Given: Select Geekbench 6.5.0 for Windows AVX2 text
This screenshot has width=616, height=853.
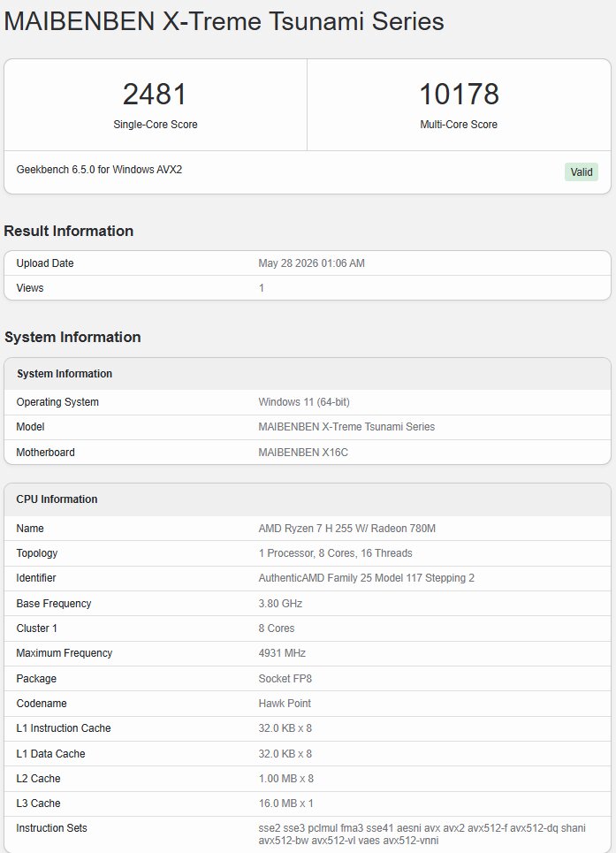Looking at the screenshot, I should click(x=99, y=169).
